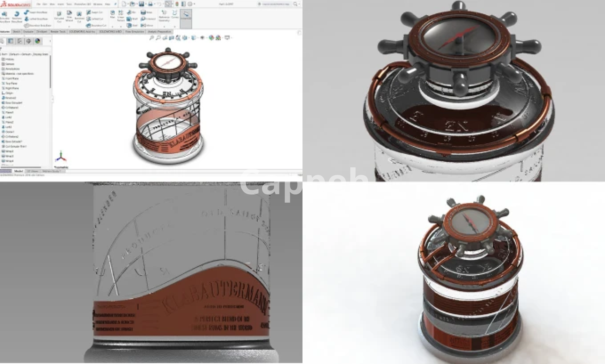Select Front Plane in the feature tree

point(12,78)
